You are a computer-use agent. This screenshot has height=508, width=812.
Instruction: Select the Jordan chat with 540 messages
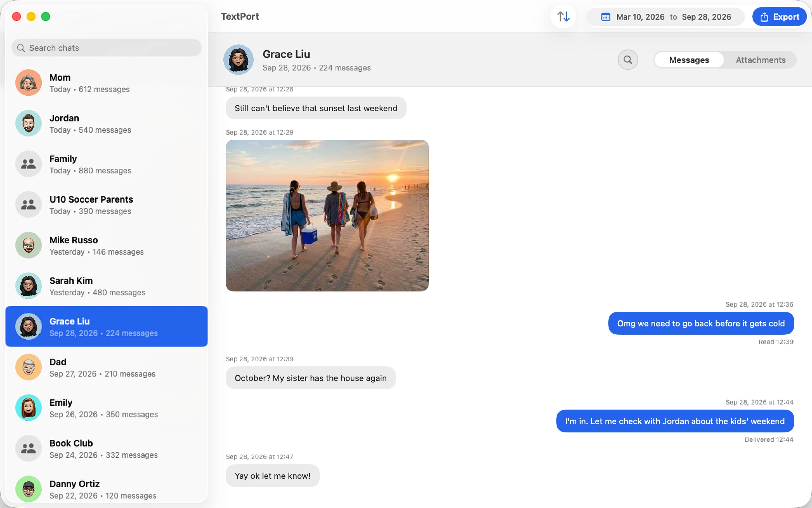[107, 123]
